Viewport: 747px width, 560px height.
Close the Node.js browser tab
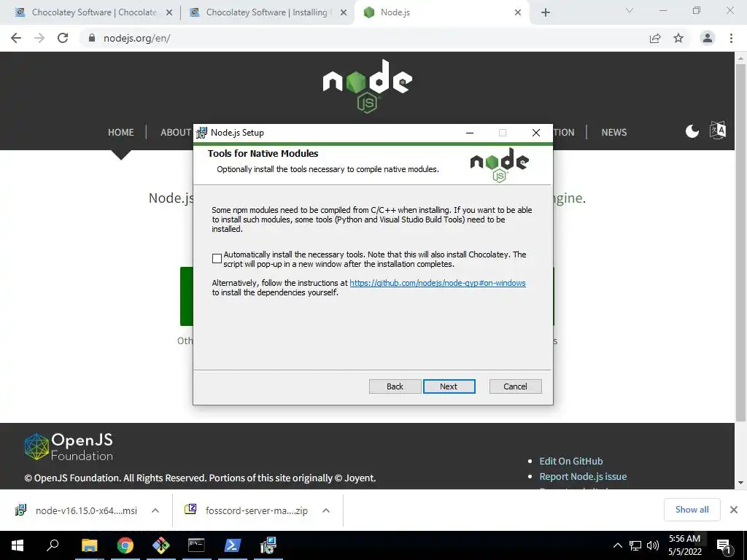pyautogui.click(x=518, y=13)
